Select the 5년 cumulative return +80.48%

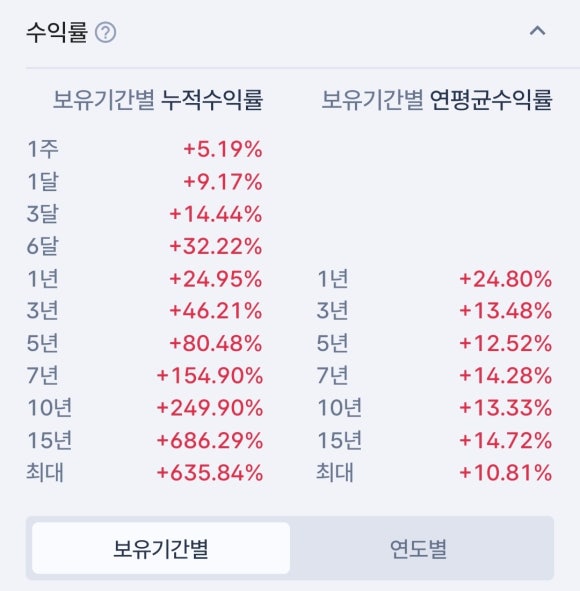pyautogui.click(x=216, y=343)
